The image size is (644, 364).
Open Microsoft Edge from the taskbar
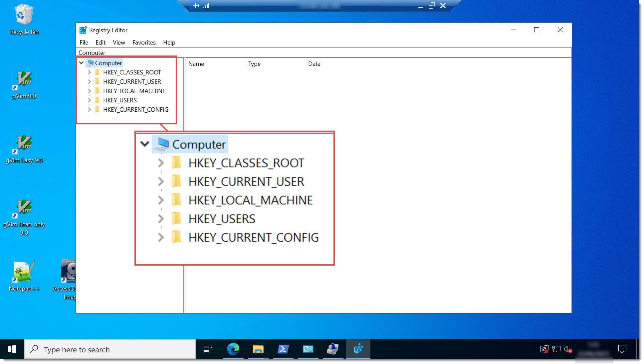coord(233,349)
